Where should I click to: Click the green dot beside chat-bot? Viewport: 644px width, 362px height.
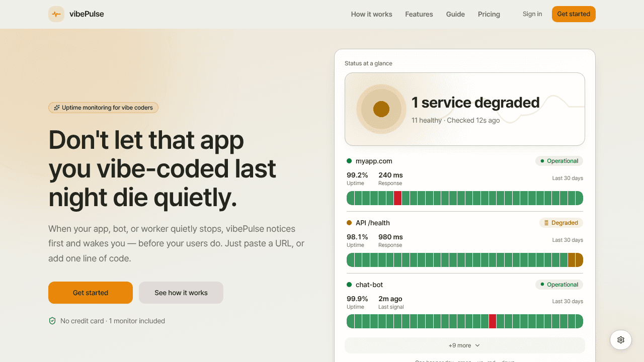(x=349, y=285)
